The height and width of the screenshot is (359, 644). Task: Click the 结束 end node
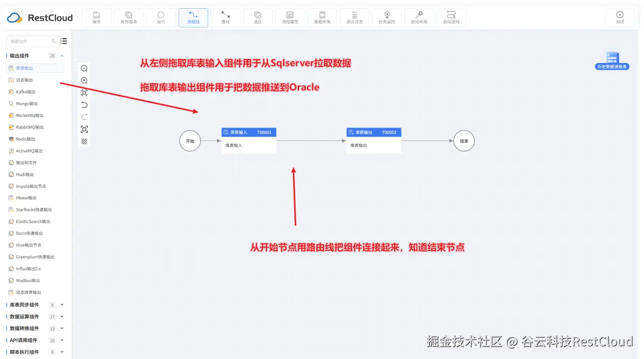coord(464,141)
